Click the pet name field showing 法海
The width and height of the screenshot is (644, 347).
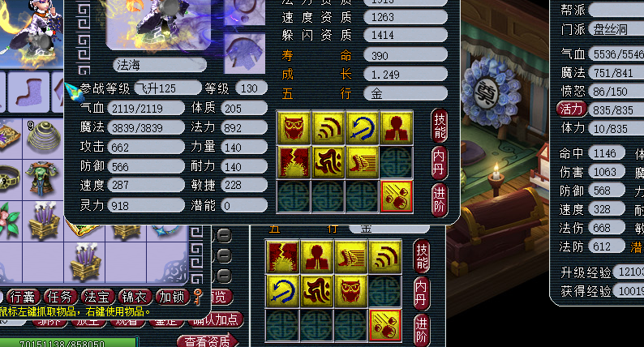click(159, 65)
